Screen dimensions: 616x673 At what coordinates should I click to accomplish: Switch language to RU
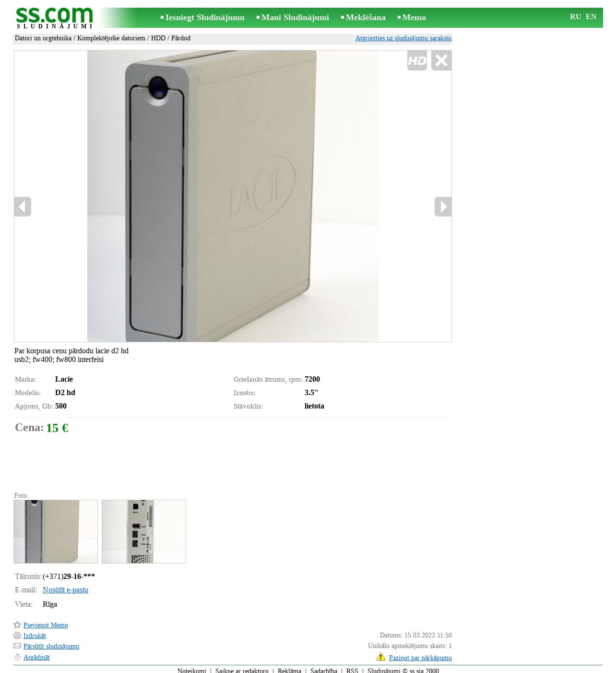pyautogui.click(x=575, y=17)
